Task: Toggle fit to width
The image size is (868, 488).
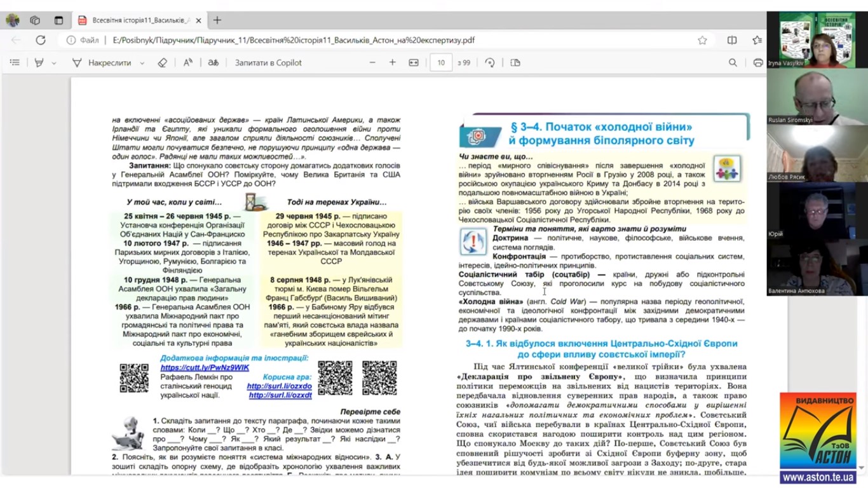Action: click(414, 63)
